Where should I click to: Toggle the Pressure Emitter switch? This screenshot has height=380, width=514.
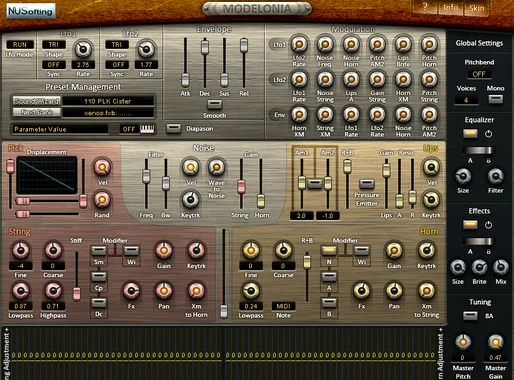367,184
